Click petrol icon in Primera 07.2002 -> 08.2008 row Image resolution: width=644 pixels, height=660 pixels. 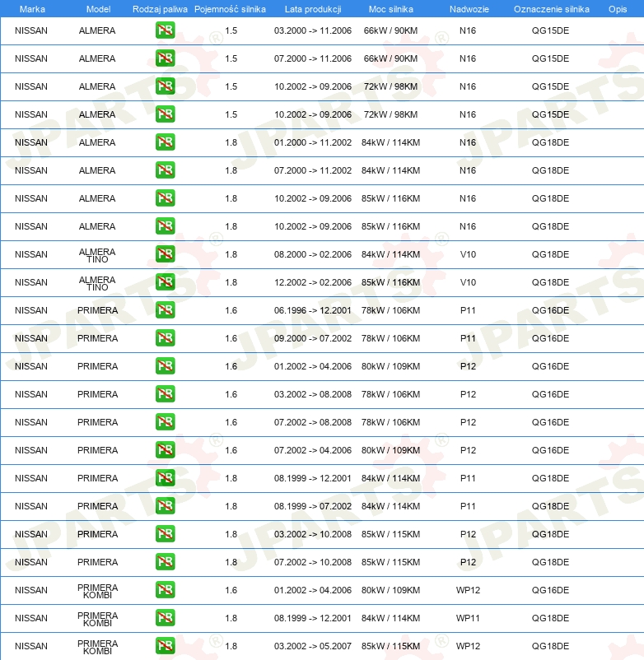point(165,422)
